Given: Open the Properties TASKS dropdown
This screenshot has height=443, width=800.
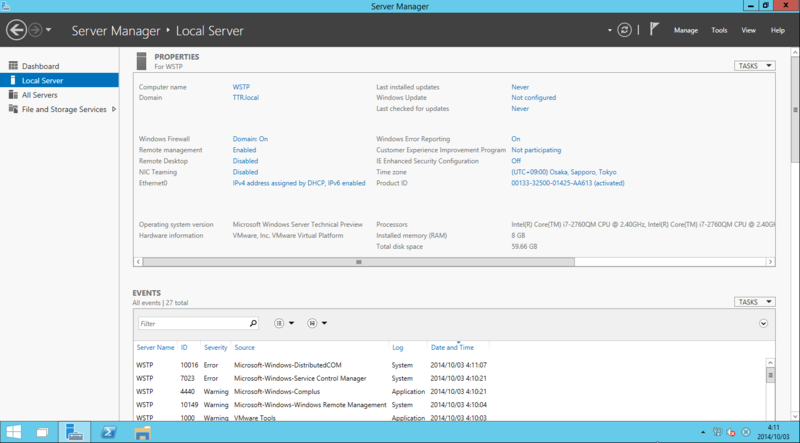Looking at the screenshot, I should pyautogui.click(x=755, y=66).
